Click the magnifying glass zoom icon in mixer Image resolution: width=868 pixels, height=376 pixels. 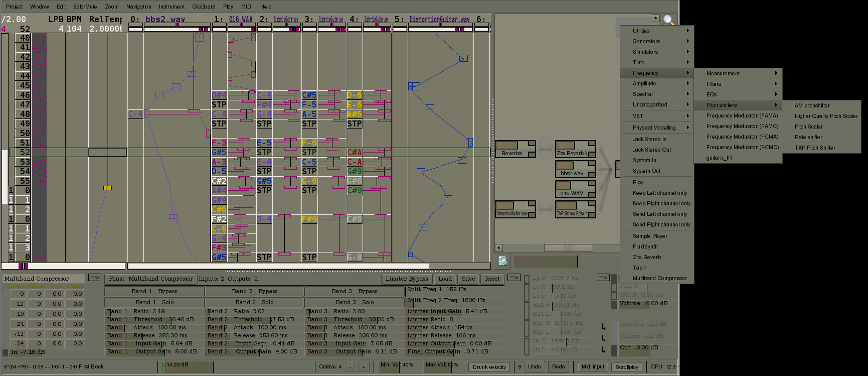(668, 20)
